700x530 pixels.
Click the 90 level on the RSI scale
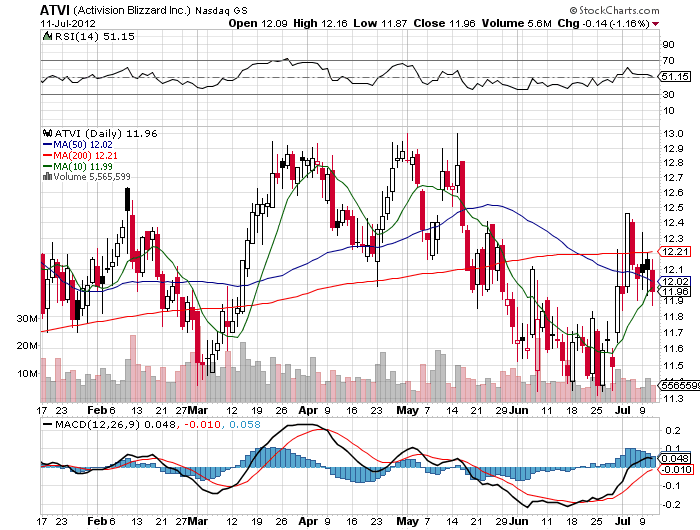tap(668, 44)
